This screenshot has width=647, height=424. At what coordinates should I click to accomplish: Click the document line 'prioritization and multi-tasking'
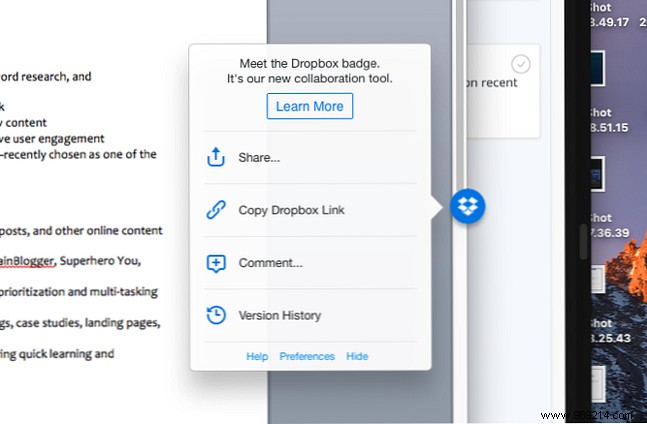click(x=79, y=292)
